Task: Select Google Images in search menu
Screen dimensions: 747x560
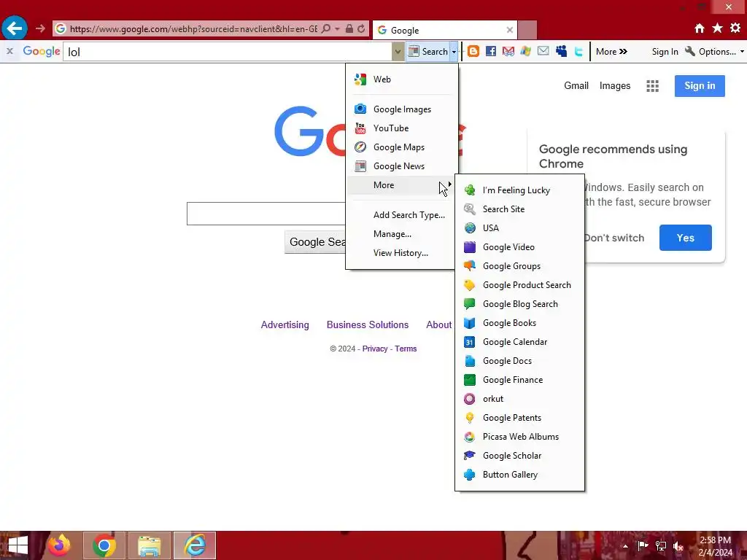Action: [x=402, y=109]
